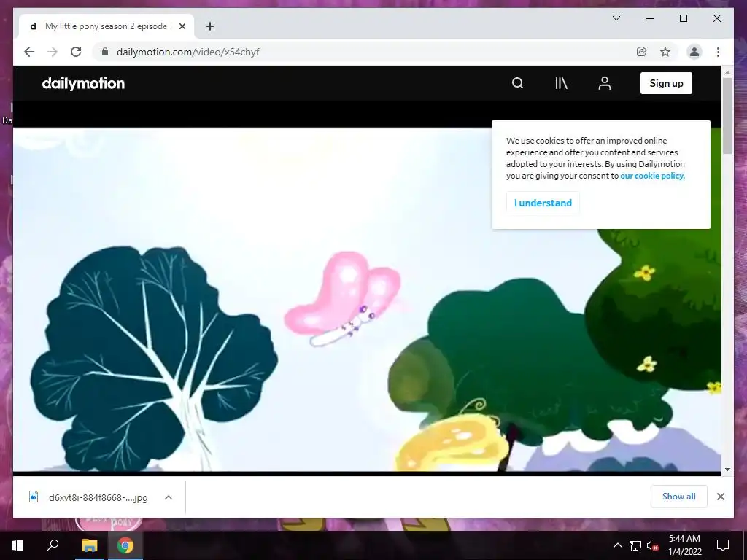This screenshot has height=560, width=747.
Task: Open the tab search chevron
Action: click(x=616, y=18)
